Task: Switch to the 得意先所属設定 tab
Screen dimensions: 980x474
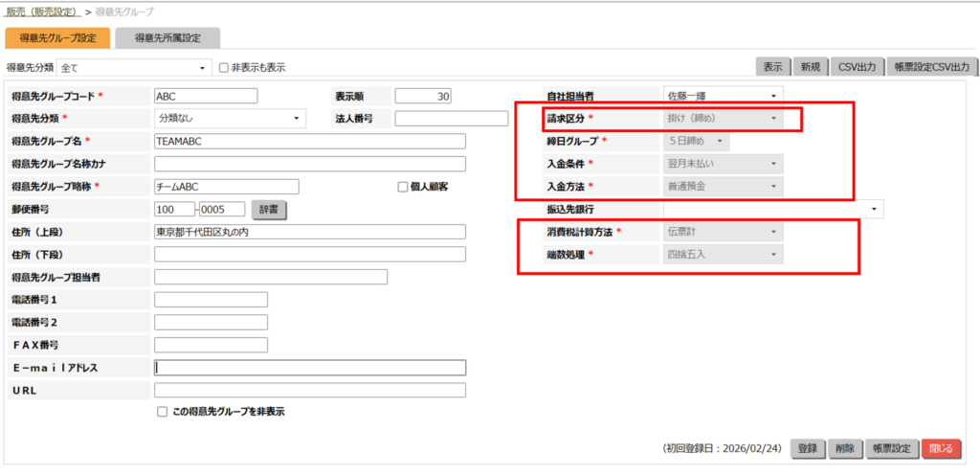Action: coord(167,38)
